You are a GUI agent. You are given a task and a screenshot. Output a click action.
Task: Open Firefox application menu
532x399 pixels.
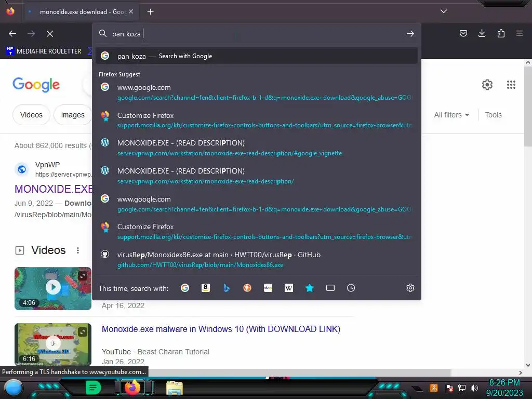point(520,33)
